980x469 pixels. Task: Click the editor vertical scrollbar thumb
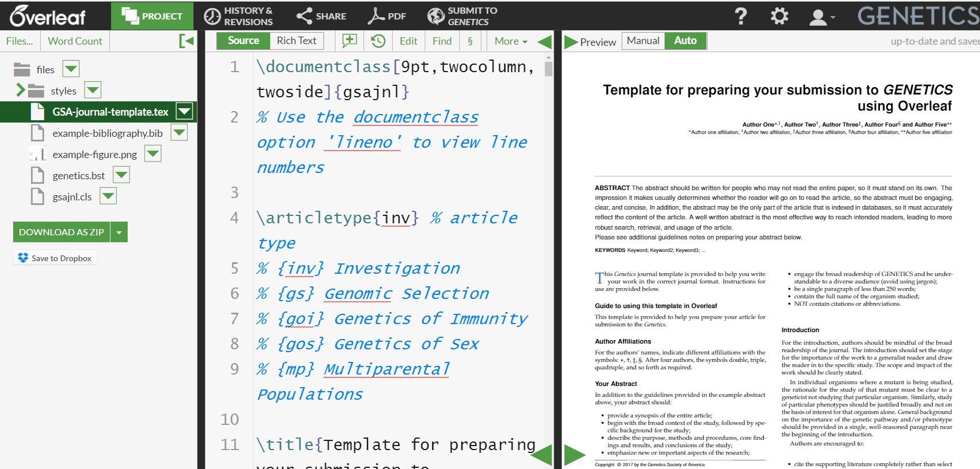[548, 69]
